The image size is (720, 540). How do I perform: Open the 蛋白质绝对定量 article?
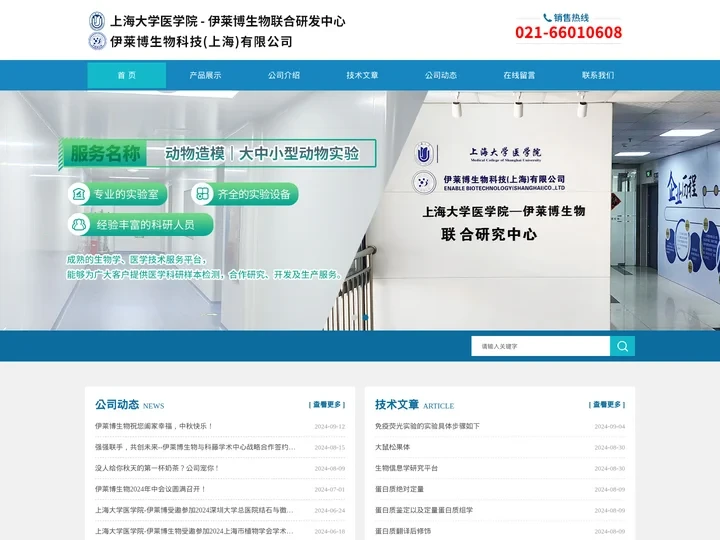coord(399,489)
